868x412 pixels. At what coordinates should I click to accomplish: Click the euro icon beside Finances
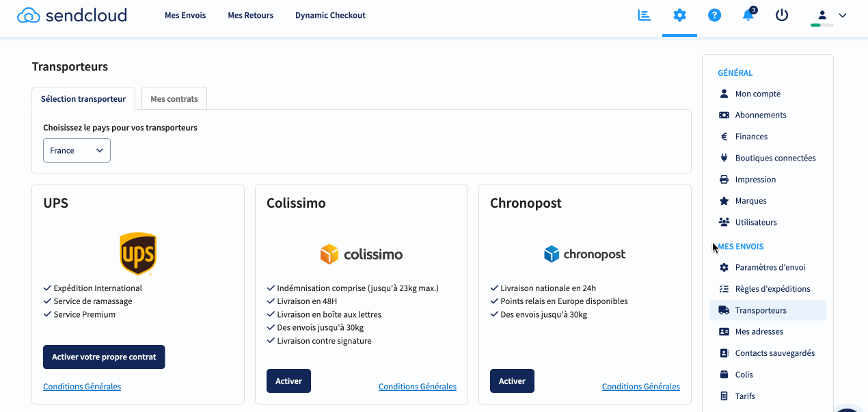724,137
